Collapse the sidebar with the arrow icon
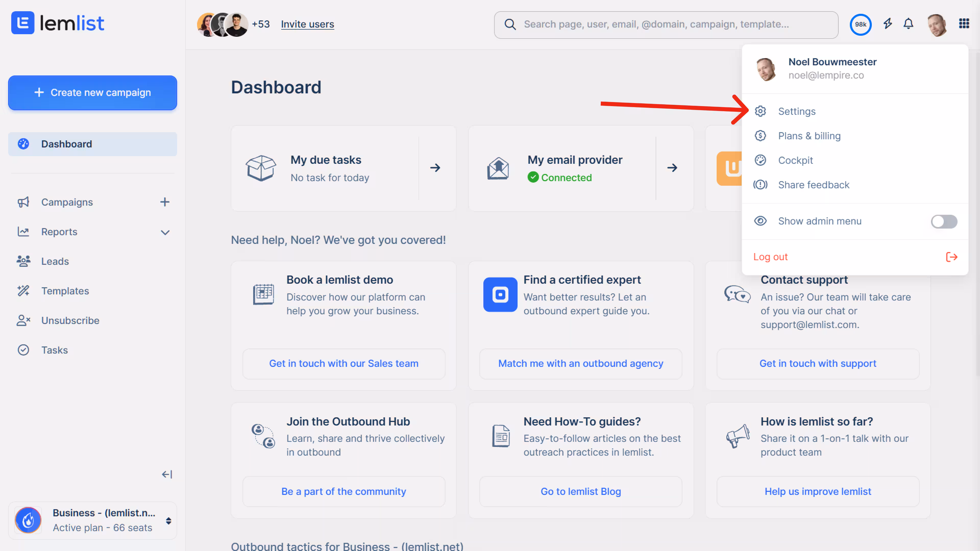The image size is (980, 551). click(167, 474)
